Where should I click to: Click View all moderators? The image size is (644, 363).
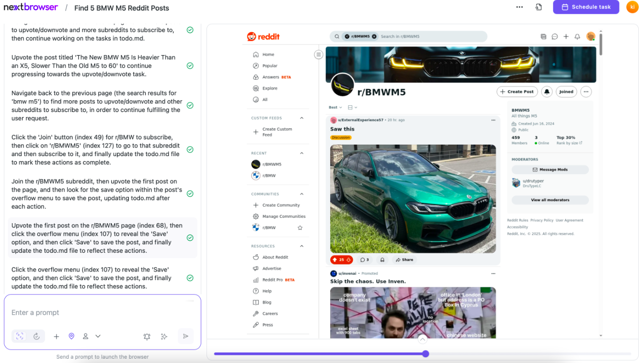(x=550, y=200)
